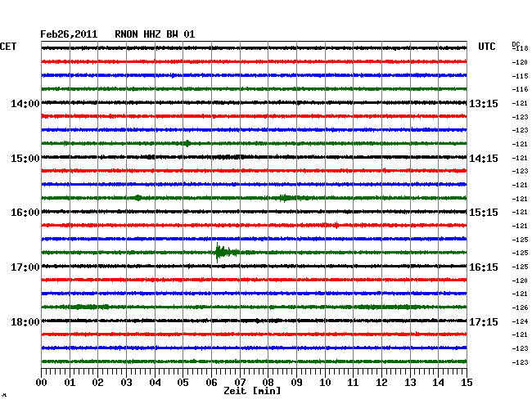Click the 06 minute axis label

click(x=211, y=383)
